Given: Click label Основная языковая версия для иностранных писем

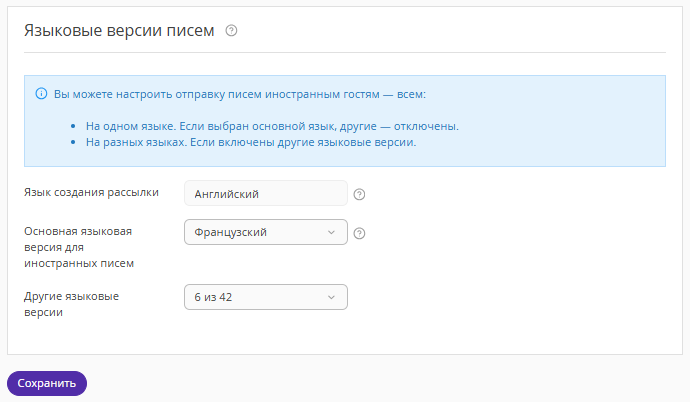Looking at the screenshot, I should [x=78, y=247].
